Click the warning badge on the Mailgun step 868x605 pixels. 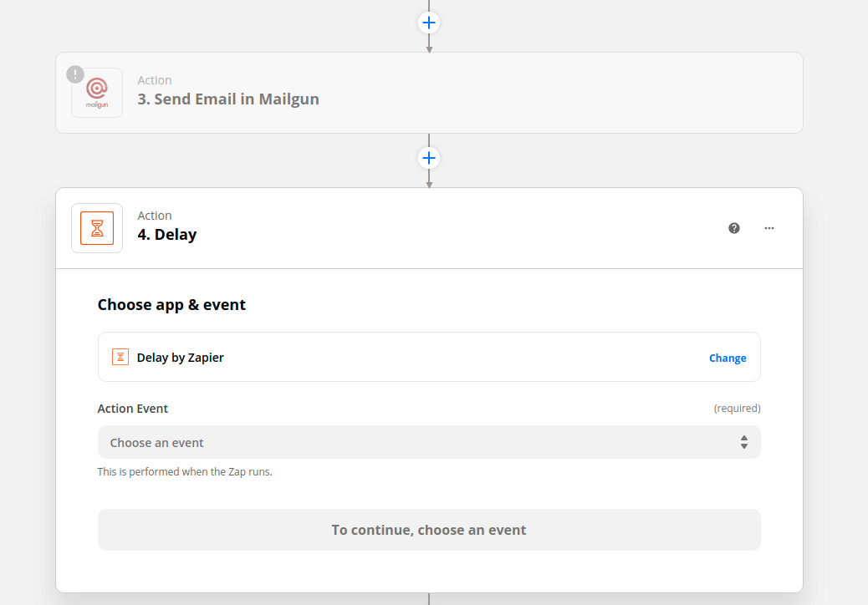pos(75,74)
